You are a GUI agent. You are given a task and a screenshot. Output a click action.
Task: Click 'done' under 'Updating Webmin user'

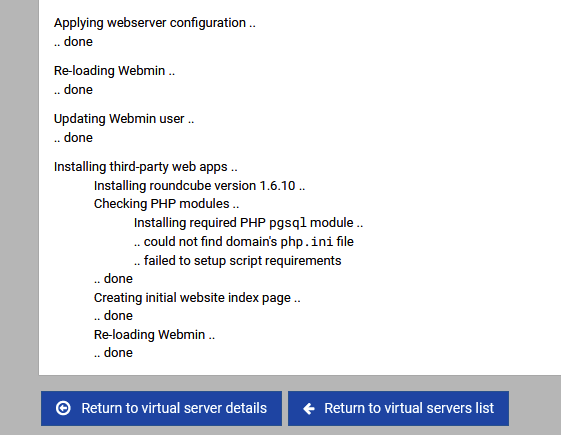point(73,138)
